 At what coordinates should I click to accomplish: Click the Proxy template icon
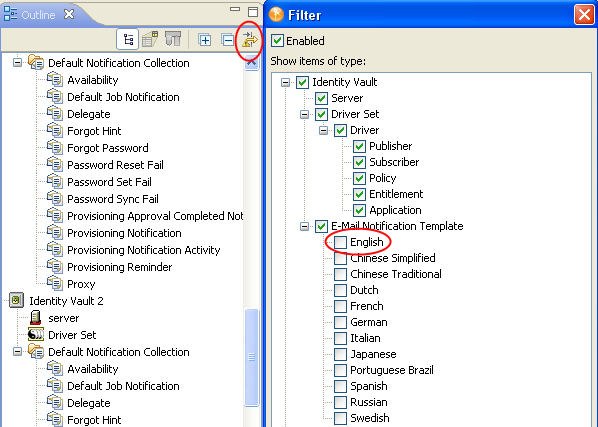coord(55,283)
